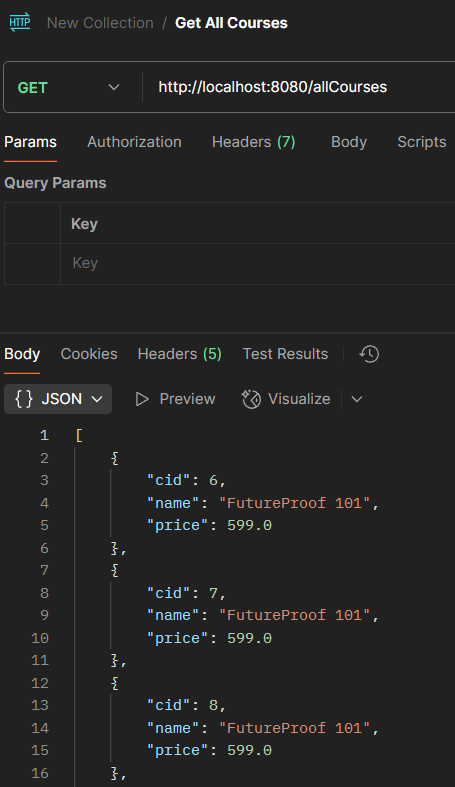The image size is (455, 787).
Task: Click the empty query param Key field
Action: (x=257, y=264)
